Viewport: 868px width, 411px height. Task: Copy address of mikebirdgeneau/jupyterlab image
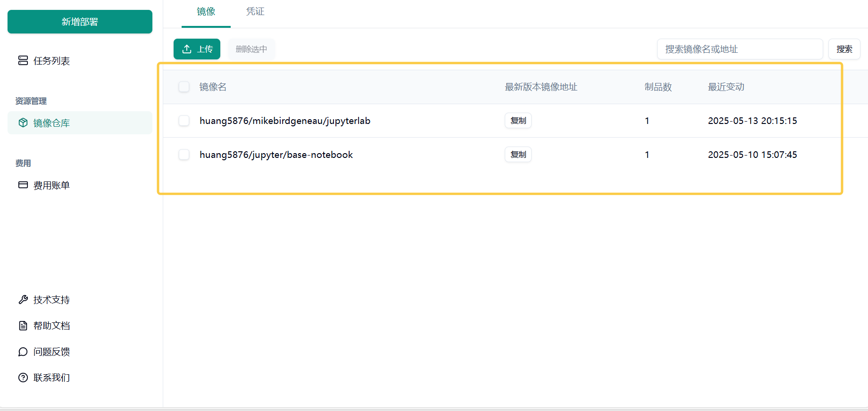518,121
